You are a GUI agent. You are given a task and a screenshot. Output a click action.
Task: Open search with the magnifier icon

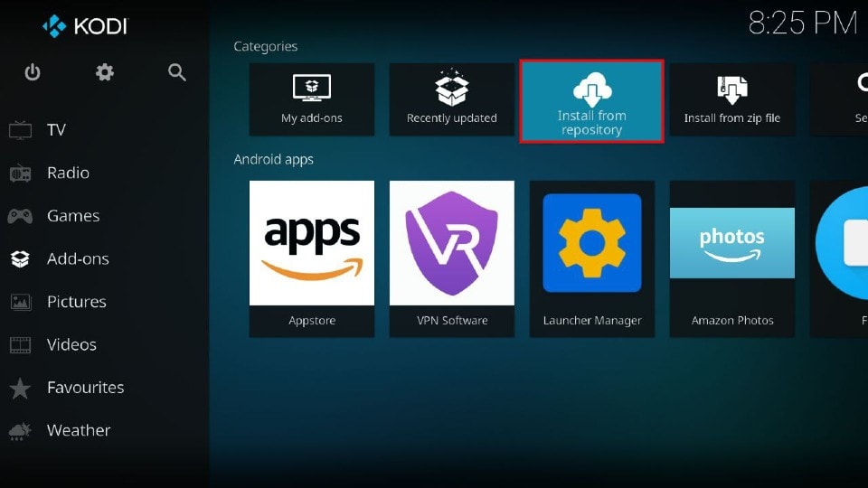click(176, 72)
